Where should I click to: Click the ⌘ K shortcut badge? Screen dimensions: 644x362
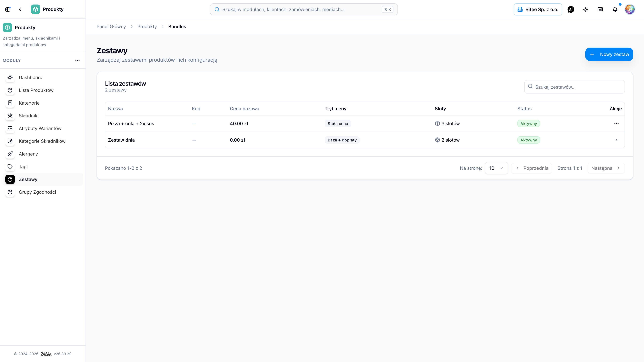tap(388, 10)
